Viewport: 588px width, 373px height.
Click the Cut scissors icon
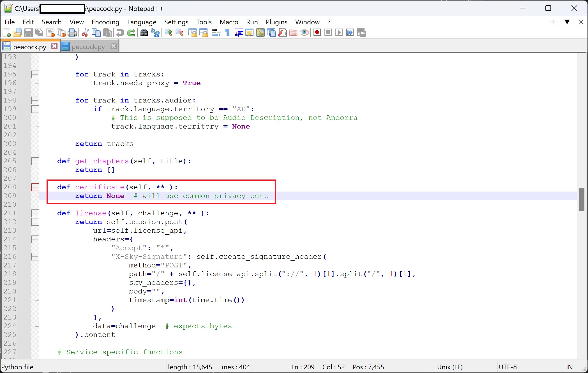click(x=85, y=33)
